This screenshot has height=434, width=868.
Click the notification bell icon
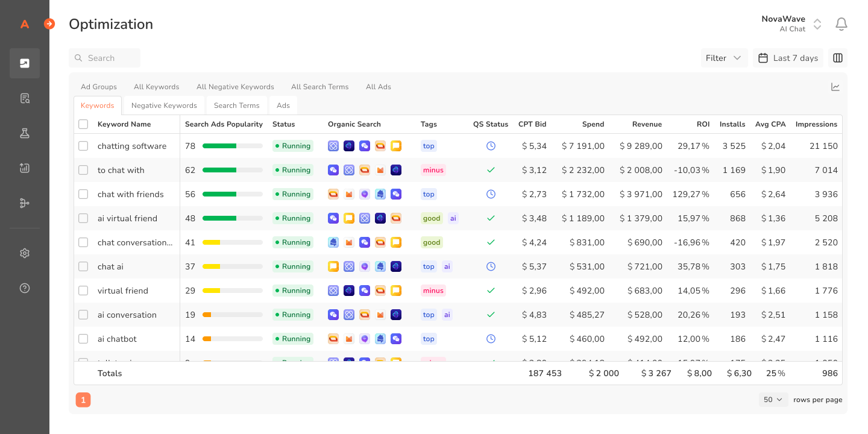pyautogui.click(x=841, y=24)
